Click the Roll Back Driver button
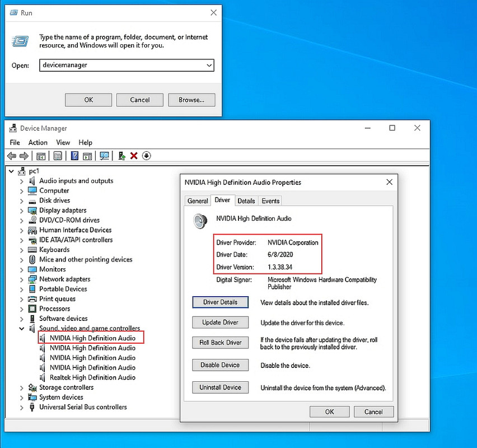The height and width of the screenshot is (448, 477). coord(220,342)
